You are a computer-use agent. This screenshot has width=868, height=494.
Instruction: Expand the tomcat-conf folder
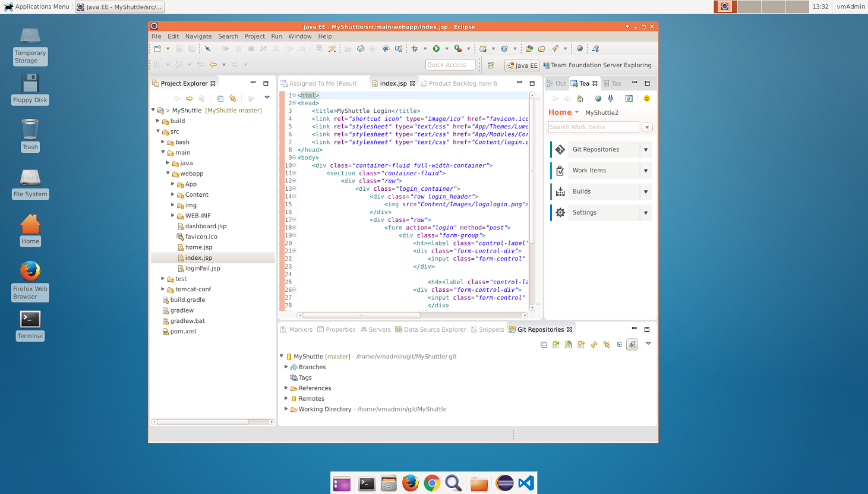pyautogui.click(x=163, y=290)
